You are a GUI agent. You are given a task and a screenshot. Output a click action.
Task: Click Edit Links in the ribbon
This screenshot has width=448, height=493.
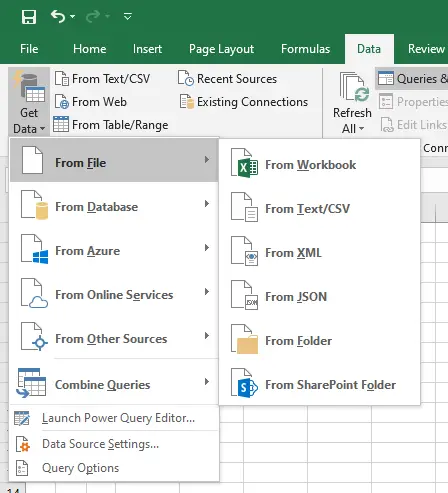[414, 125]
